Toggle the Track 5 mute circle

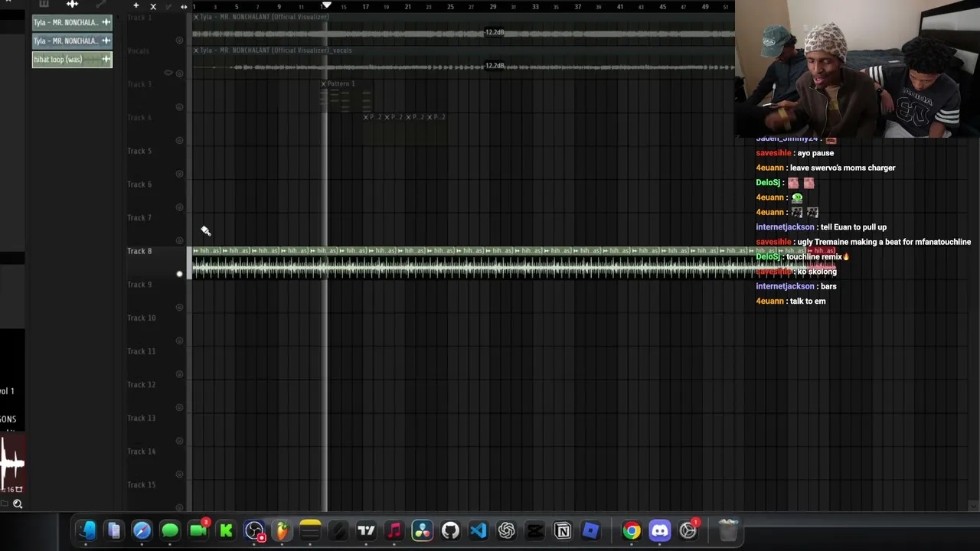pyautogui.click(x=179, y=174)
